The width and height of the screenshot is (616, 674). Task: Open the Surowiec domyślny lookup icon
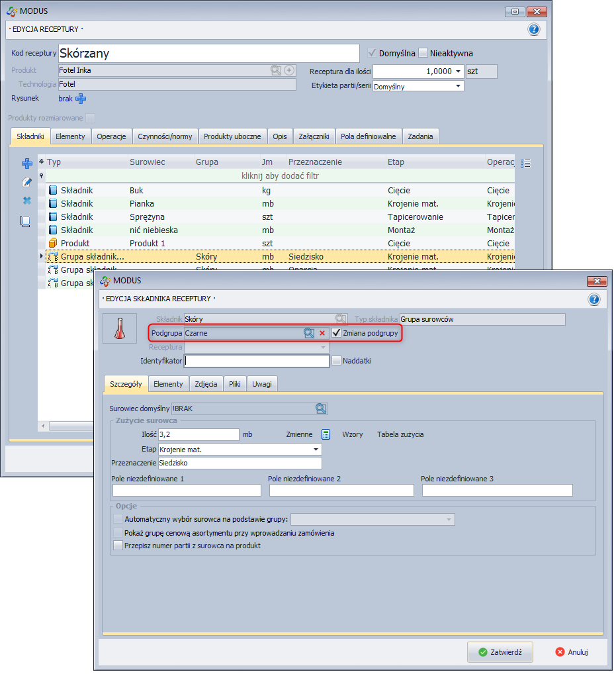(x=321, y=409)
